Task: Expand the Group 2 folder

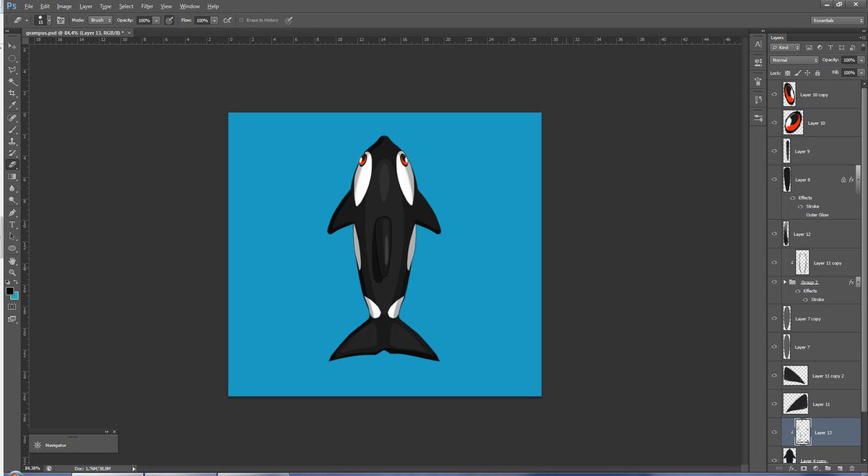Action: point(785,281)
